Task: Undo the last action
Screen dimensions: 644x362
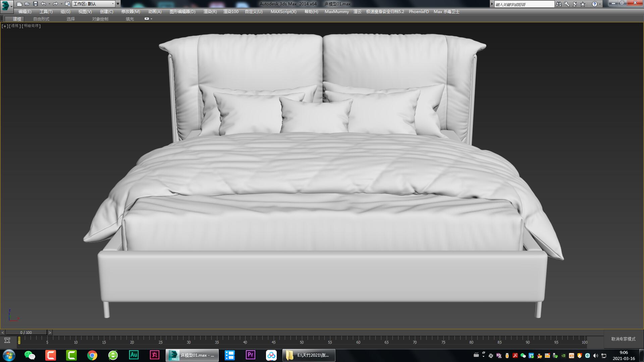Action: click(x=43, y=4)
